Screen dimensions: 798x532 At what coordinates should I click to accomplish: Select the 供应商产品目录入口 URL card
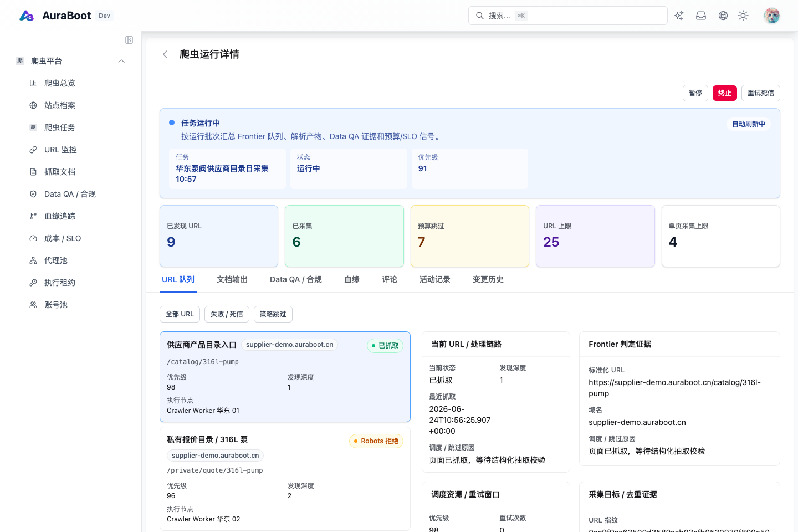(x=285, y=377)
